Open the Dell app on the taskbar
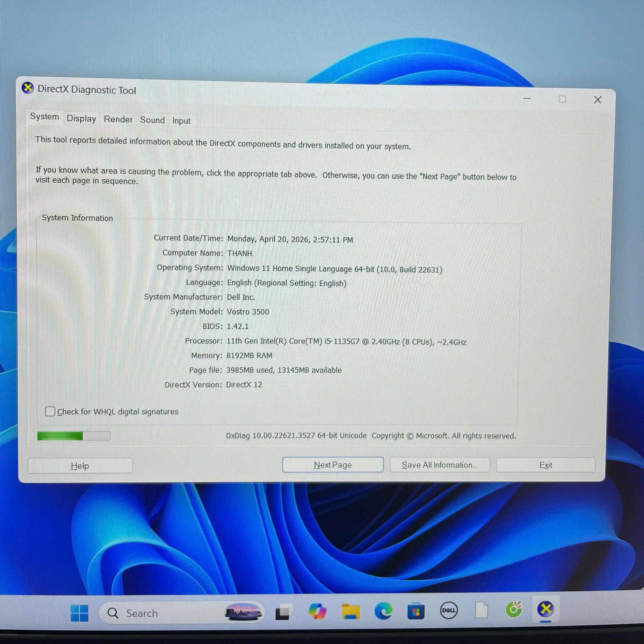The image size is (644, 644). [x=449, y=610]
